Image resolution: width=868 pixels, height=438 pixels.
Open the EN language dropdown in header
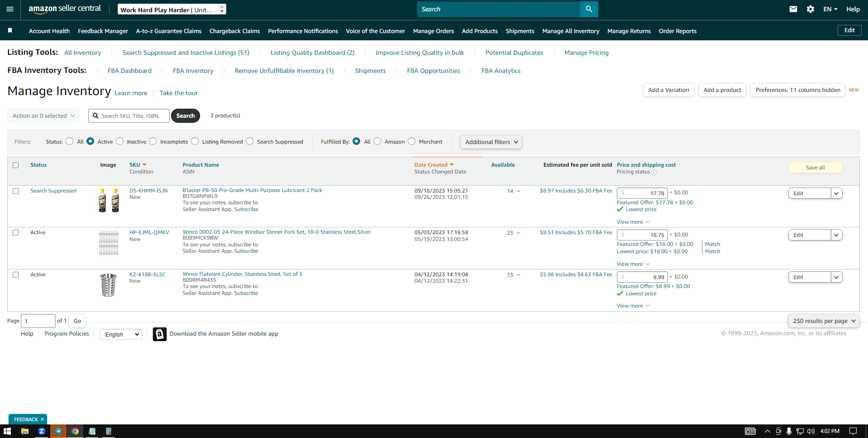[830, 9]
